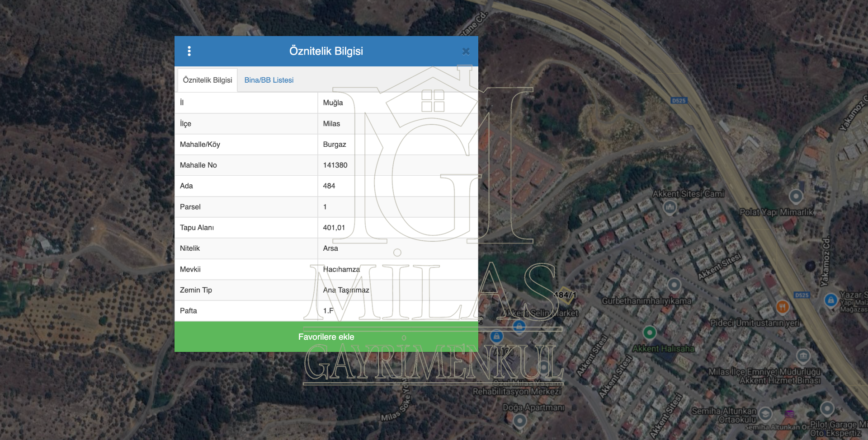Click the Gurbethanımhalıyıkama location pin
The width and height of the screenshot is (868, 440).
click(674, 285)
